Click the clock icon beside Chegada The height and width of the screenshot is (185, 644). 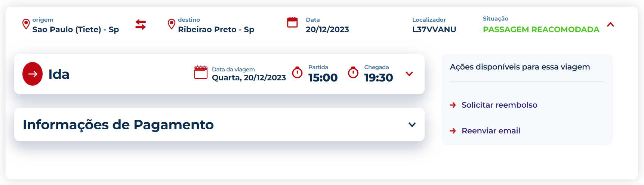click(353, 73)
